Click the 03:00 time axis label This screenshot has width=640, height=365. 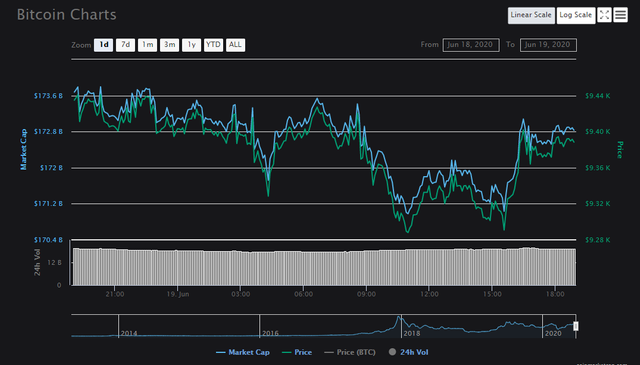pos(240,294)
